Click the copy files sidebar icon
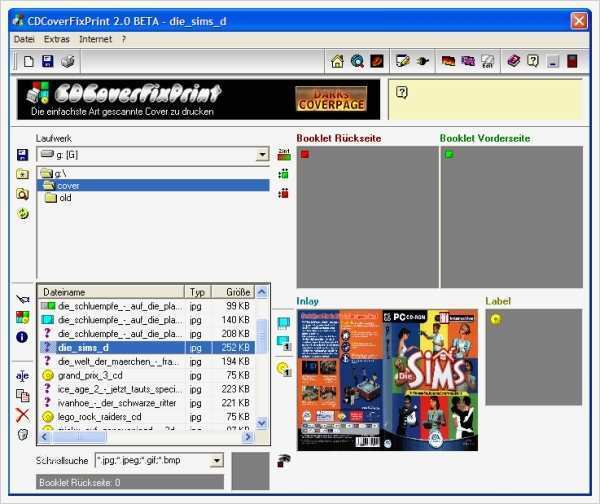600x504 pixels. tap(22, 395)
